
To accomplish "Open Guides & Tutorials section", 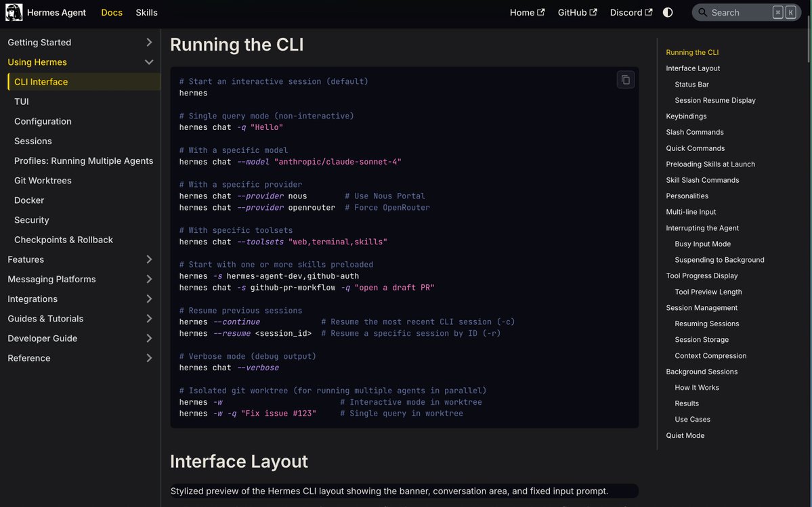I will pyautogui.click(x=45, y=318).
